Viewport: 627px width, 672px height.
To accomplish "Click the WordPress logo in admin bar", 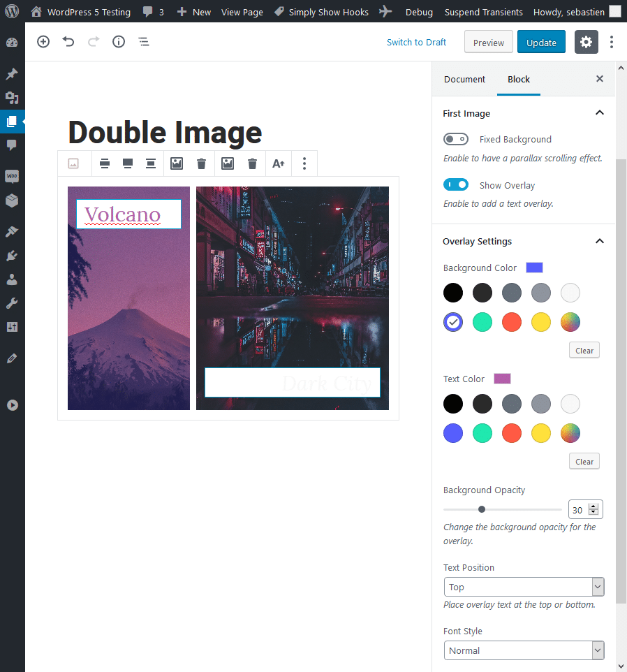I will click(12, 11).
